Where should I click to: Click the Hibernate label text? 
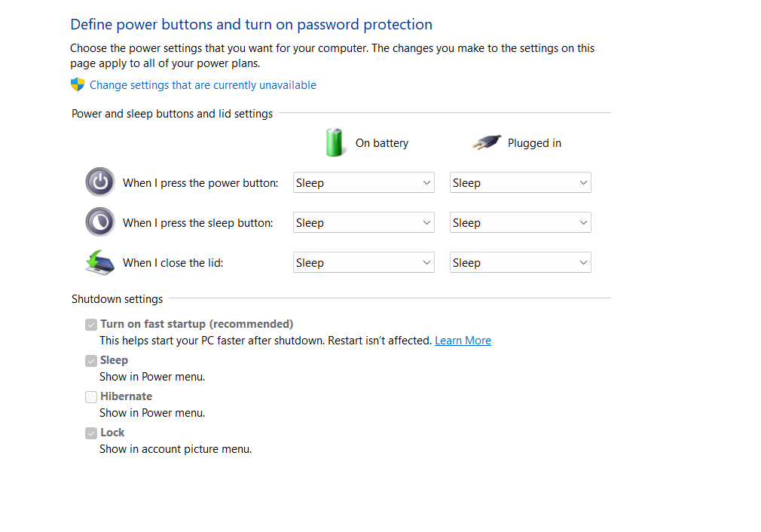pos(126,396)
